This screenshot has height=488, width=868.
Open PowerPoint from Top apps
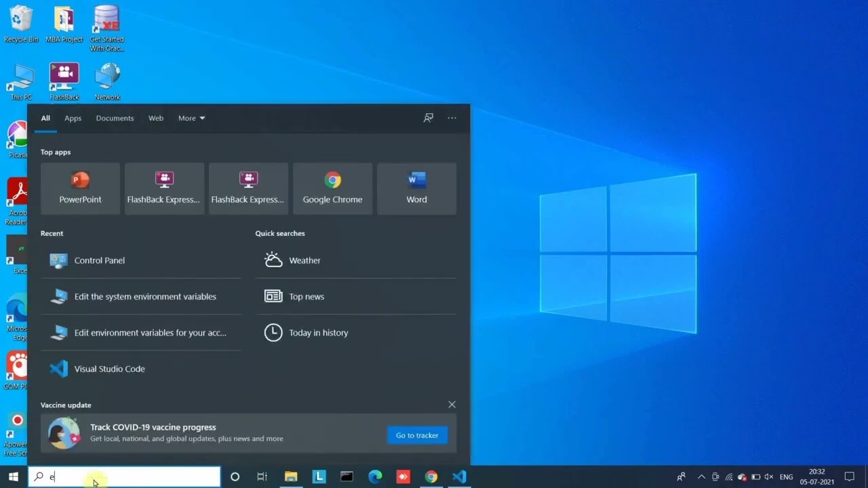coord(80,188)
